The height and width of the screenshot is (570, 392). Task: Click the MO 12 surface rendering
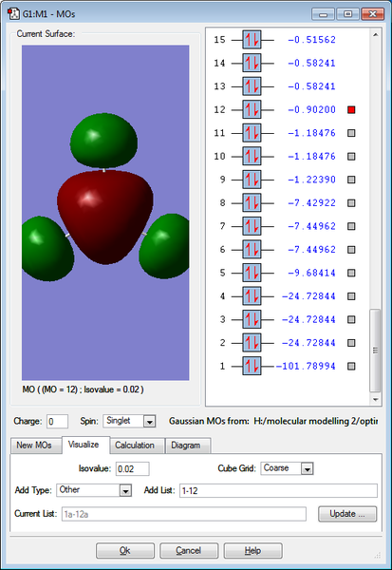tap(105, 213)
